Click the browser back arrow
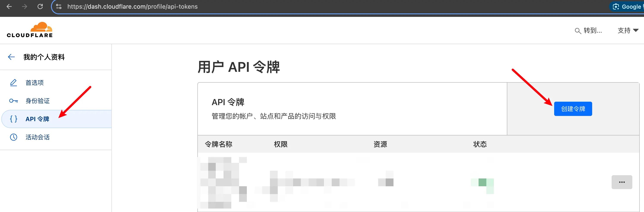 (9, 6)
